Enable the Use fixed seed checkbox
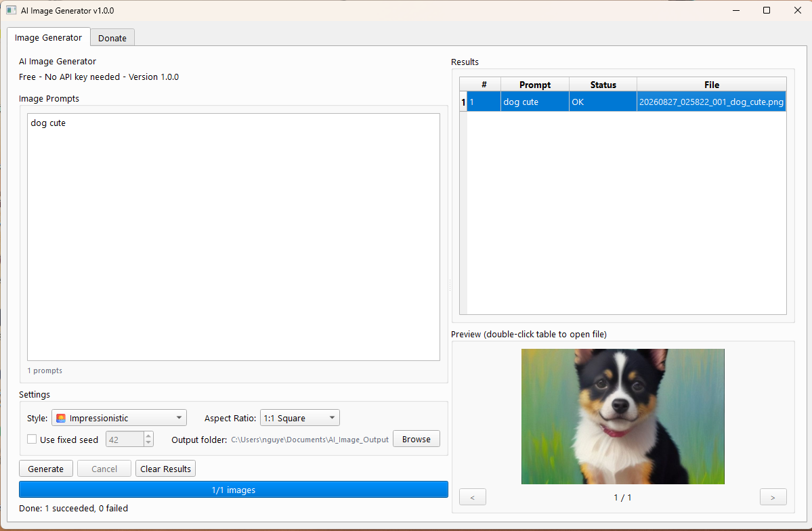 [x=32, y=440]
